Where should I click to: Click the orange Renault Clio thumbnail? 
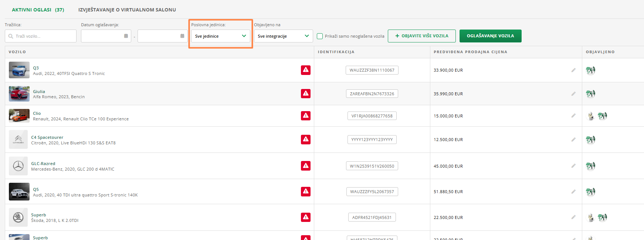pyautogui.click(x=19, y=116)
